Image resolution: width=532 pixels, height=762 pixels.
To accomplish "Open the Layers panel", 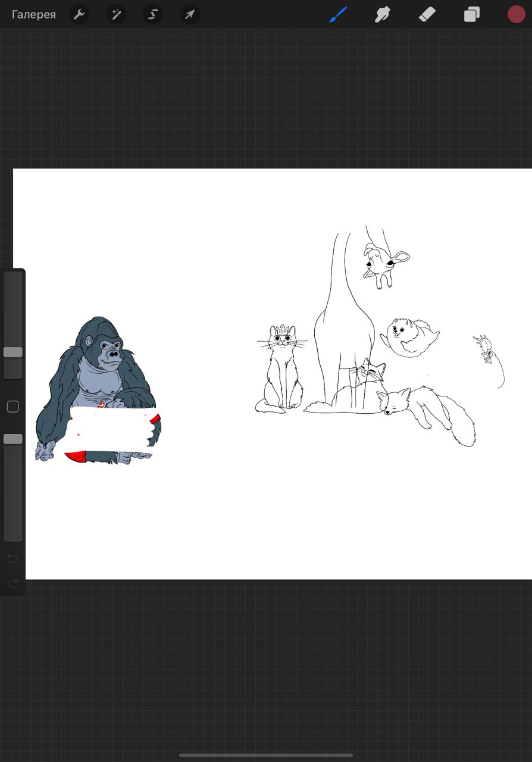I will point(472,14).
